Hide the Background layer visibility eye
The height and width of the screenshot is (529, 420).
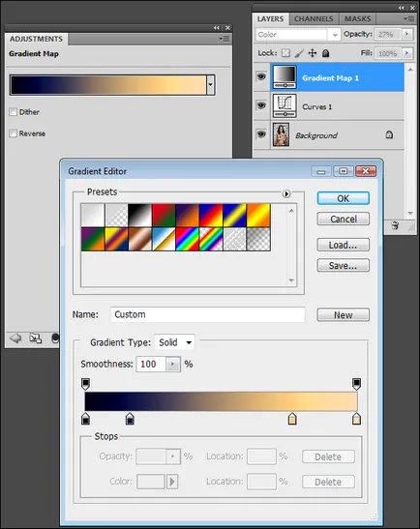(x=261, y=134)
